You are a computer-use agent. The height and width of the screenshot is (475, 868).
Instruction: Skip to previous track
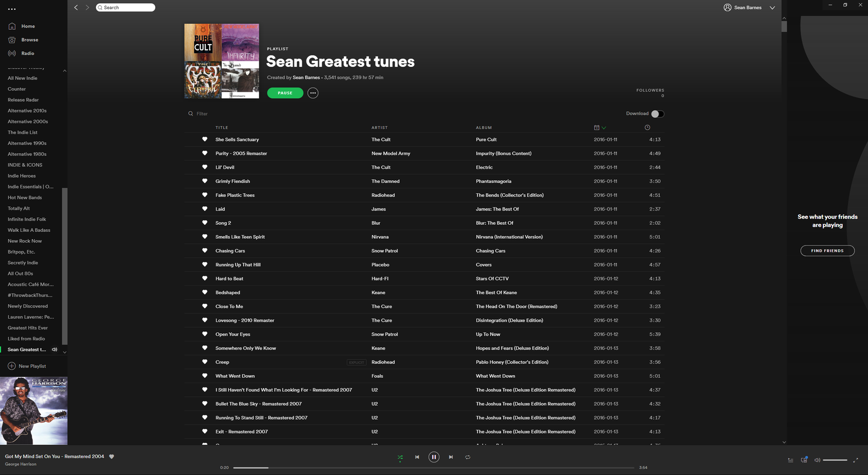click(417, 457)
